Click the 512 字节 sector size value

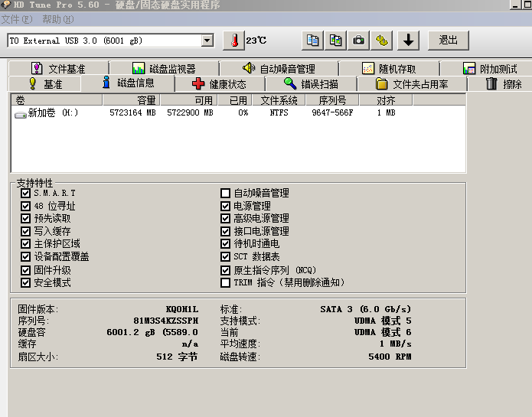[x=177, y=357]
